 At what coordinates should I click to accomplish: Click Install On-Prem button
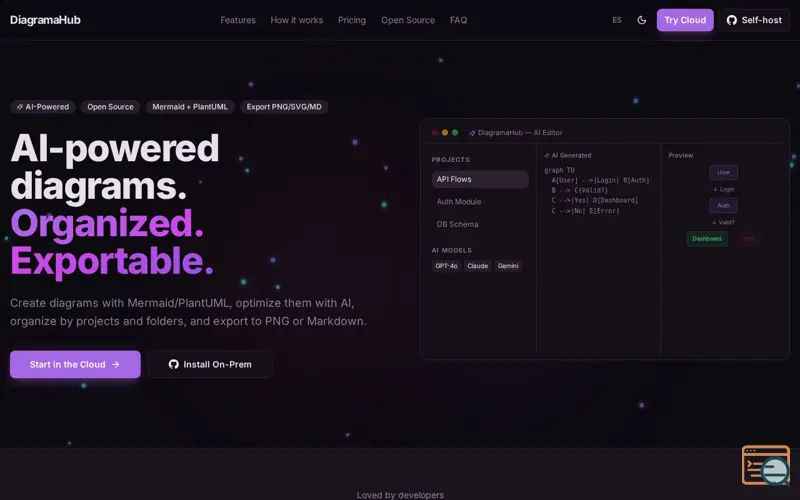pos(210,364)
